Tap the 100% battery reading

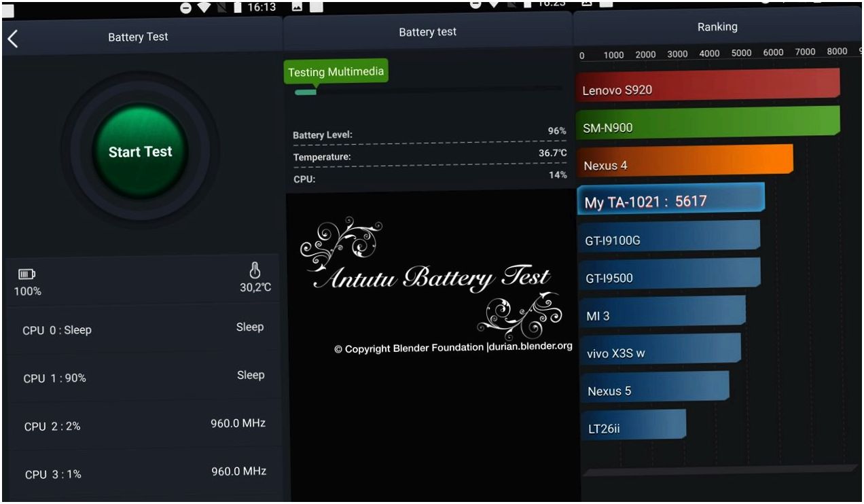click(x=28, y=291)
